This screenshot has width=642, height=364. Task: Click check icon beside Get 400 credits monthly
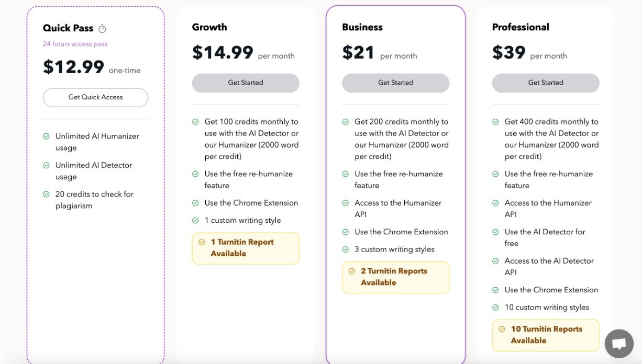coord(495,122)
